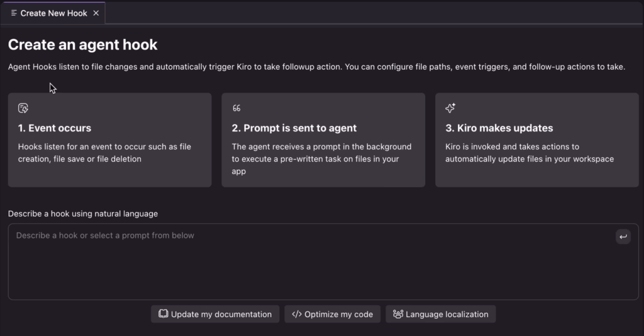Click the '1. Event occurs' heading

pyautogui.click(x=55, y=128)
